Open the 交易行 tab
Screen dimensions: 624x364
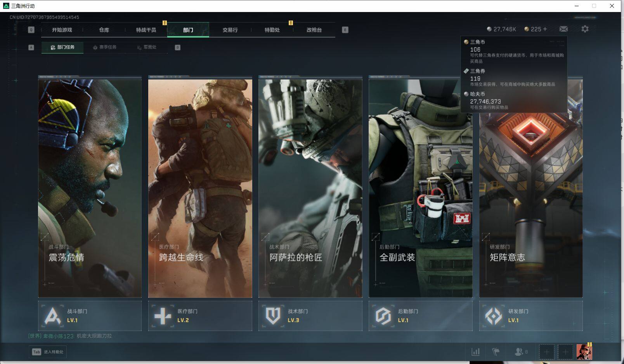[x=230, y=30]
